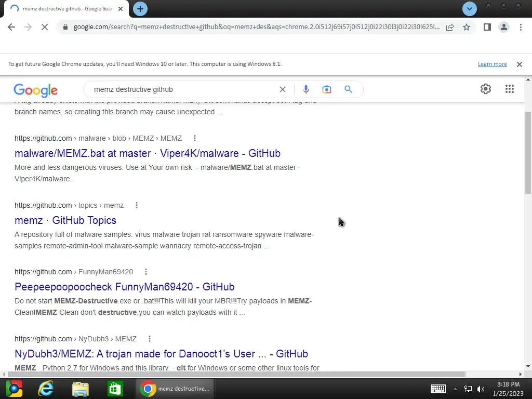Clear the search query text
This screenshot has height=399, width=532.
tap(282, 89)
